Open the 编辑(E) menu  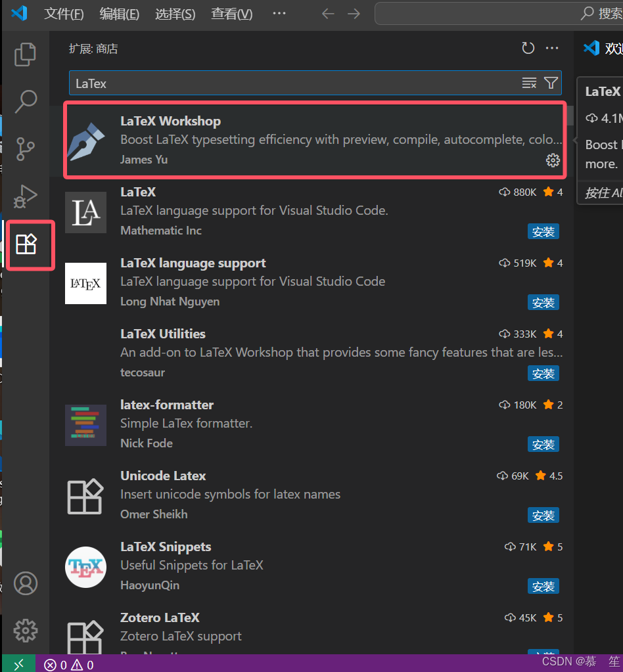(x=119, y=14)
